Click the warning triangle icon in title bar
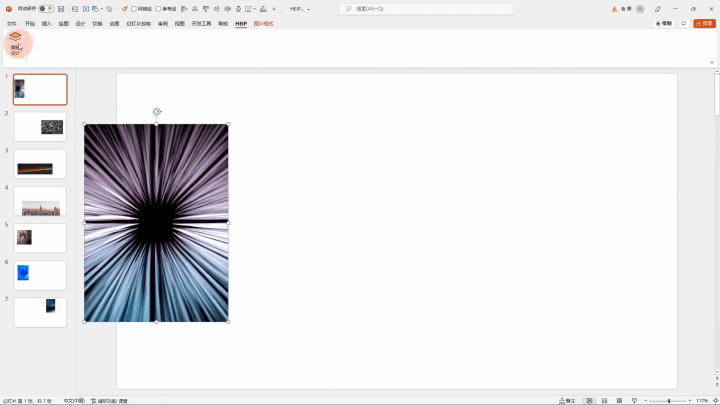 click(x=614, y=9)
